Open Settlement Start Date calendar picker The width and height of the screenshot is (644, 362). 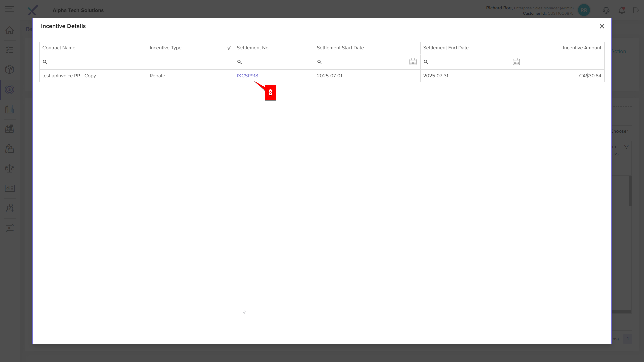(413, 62)
